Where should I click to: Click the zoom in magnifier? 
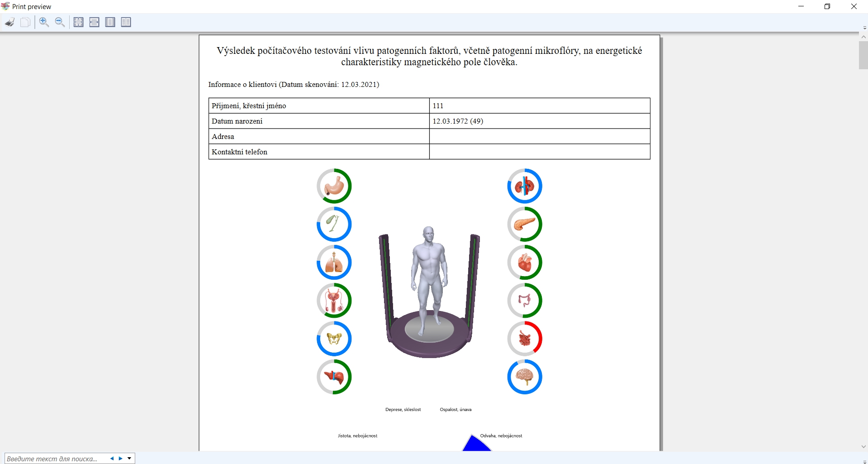coord(44,22)
